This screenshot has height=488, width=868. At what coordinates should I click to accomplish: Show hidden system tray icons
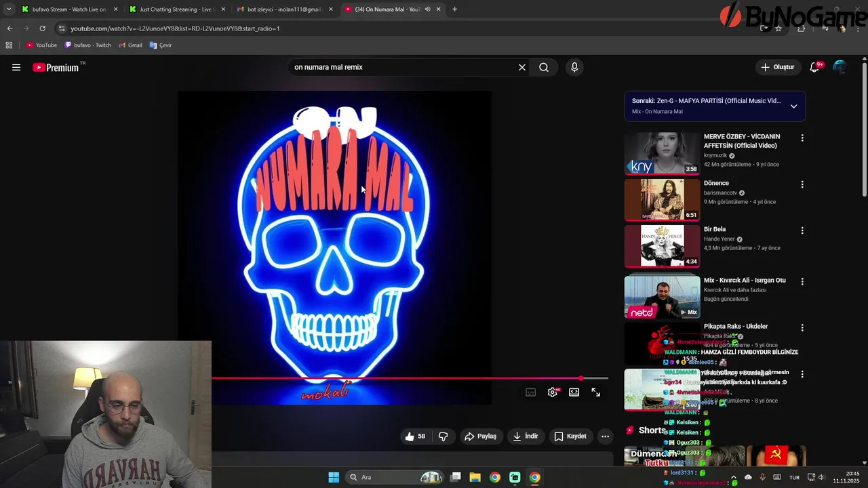(734, 477)
